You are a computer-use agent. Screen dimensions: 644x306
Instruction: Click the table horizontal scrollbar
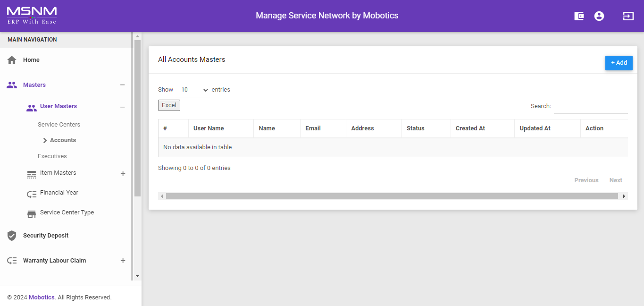(392, 196)
